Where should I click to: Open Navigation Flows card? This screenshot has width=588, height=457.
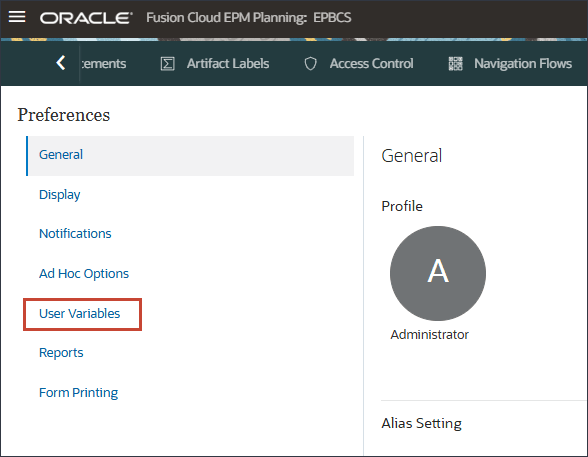510,64
